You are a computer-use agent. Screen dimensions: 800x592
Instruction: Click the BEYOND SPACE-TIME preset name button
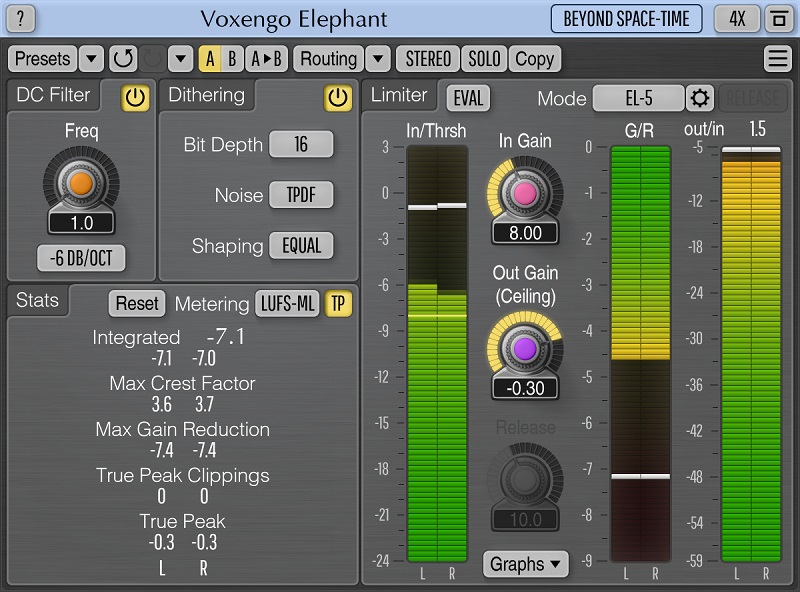[627, 19]
